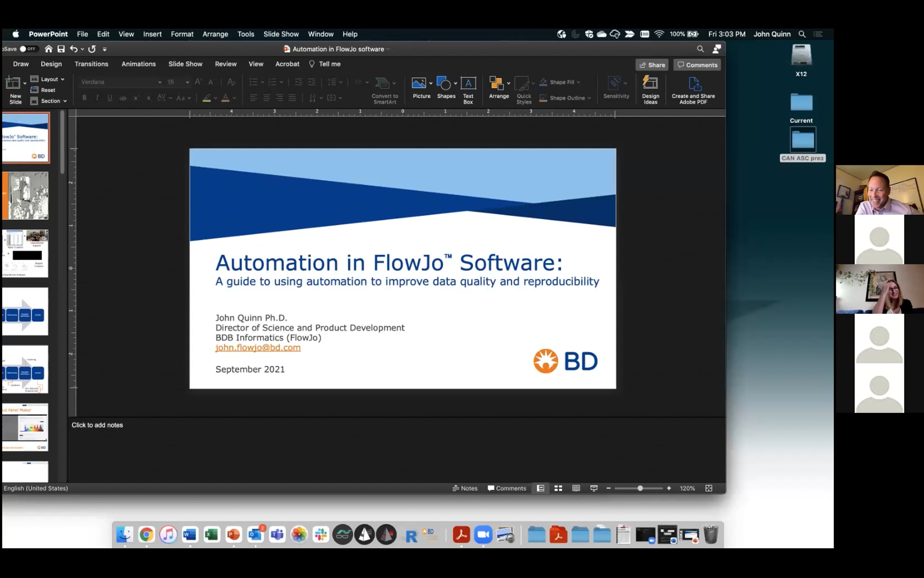Click the Arrange icon in the ribbon
This screenshot has height=578, width=924.
[496, 83]
